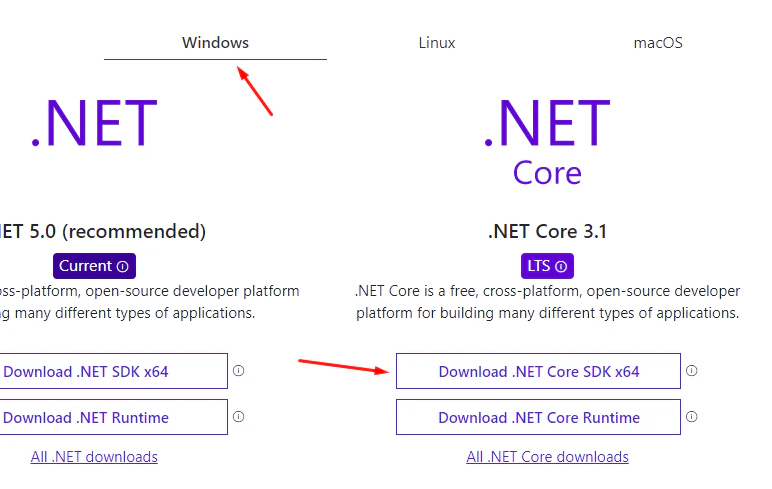
Task: Click the .NET Core logo
Action: pos(547,142)
